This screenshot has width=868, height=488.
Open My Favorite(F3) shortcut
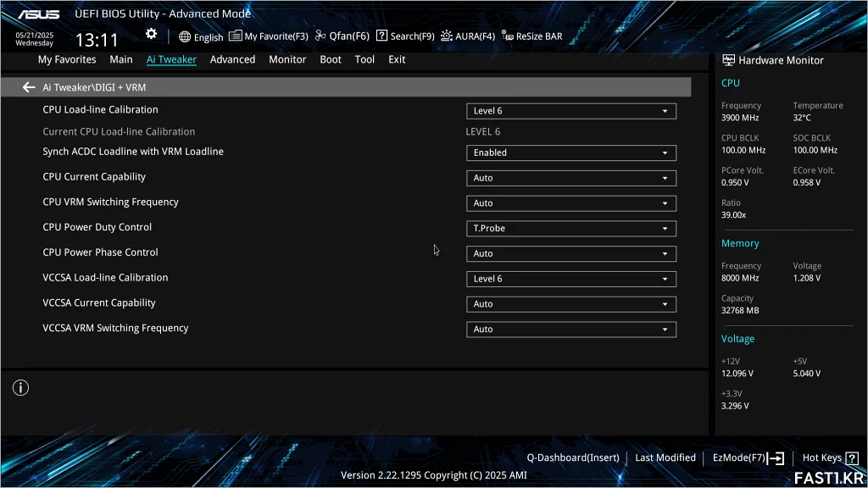click(x=269, y=36)
